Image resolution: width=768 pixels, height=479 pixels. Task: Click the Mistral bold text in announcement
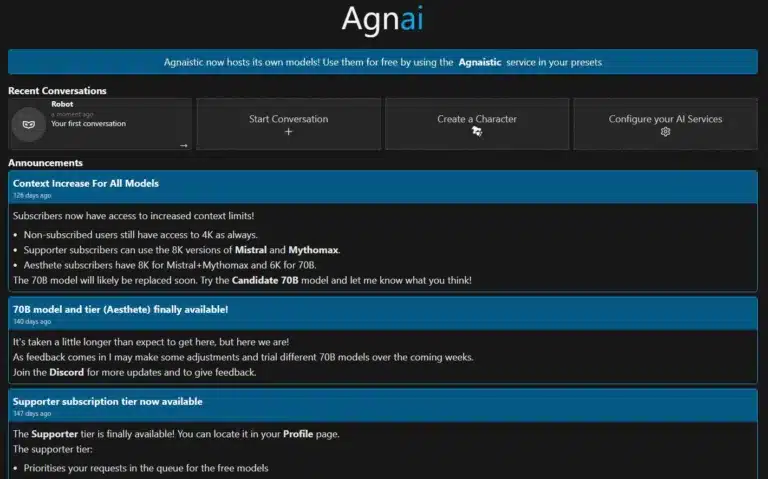coord(251,250)
